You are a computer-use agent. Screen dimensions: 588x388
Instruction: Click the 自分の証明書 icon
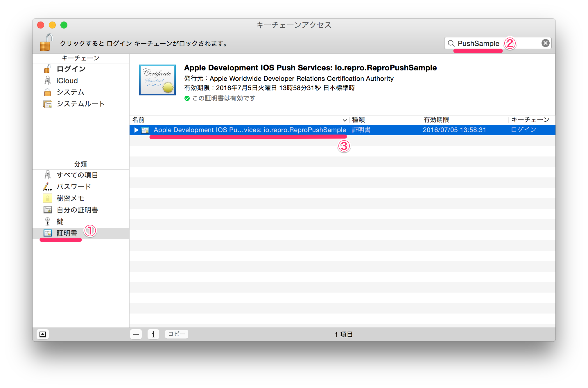point(48,210)
